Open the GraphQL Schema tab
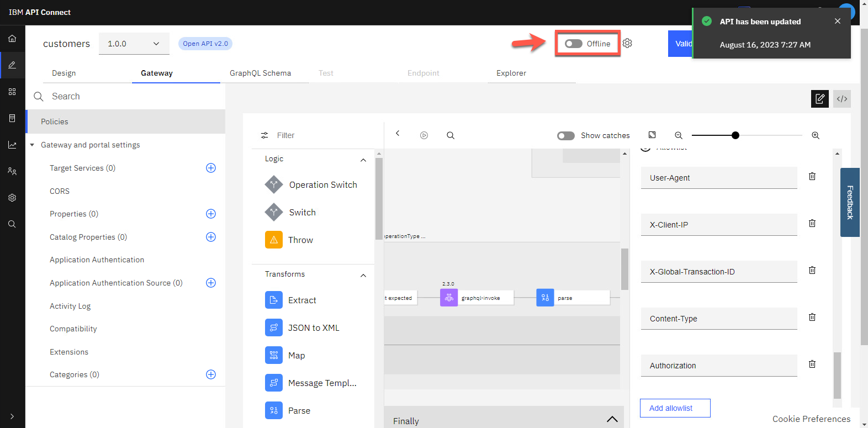Screen dimensions: 868x428 [x=260, y=73]
